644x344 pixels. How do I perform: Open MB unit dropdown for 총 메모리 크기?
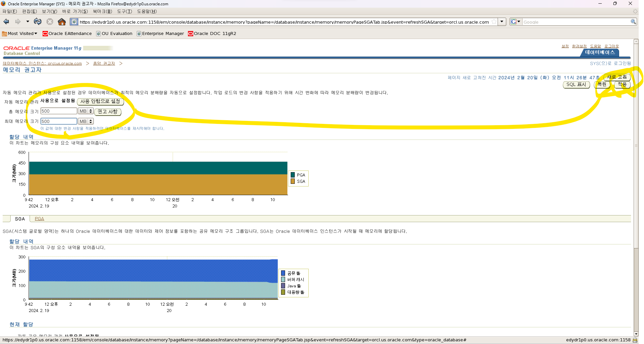tap(85, 111)
